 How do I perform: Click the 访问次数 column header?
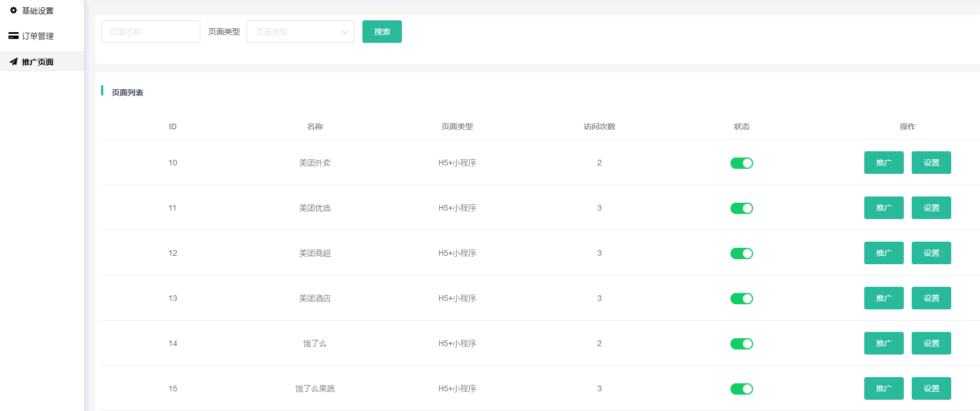coord(600,126)
